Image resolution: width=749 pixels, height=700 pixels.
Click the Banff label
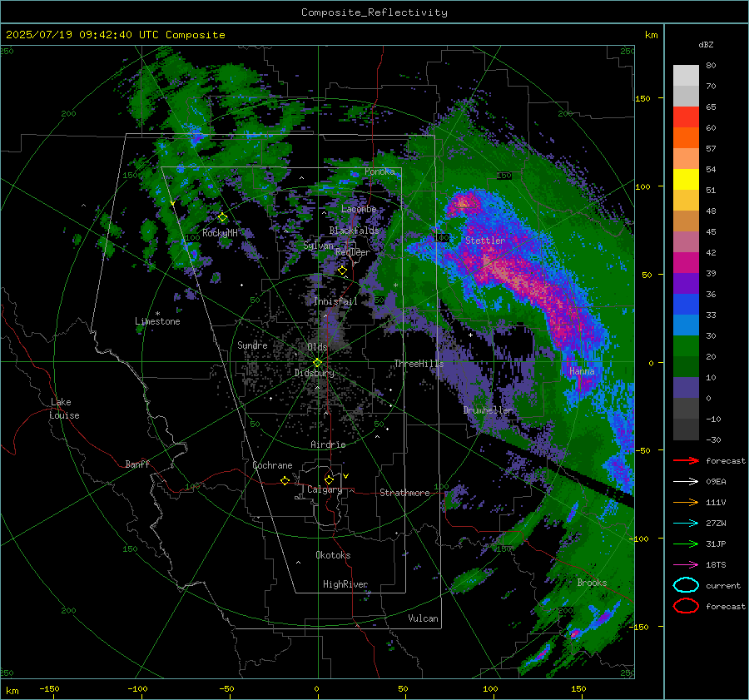tap(137, 464)
